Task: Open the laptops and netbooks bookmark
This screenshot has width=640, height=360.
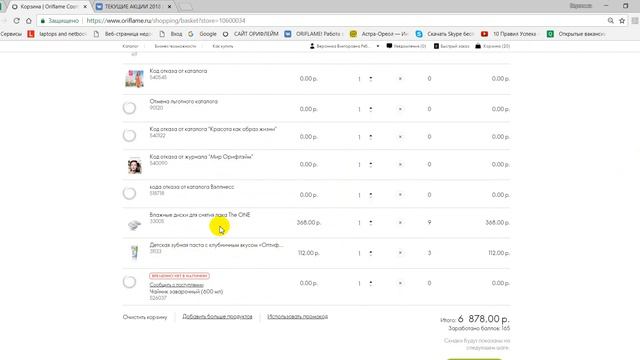Action: click(x=57, y=34)
